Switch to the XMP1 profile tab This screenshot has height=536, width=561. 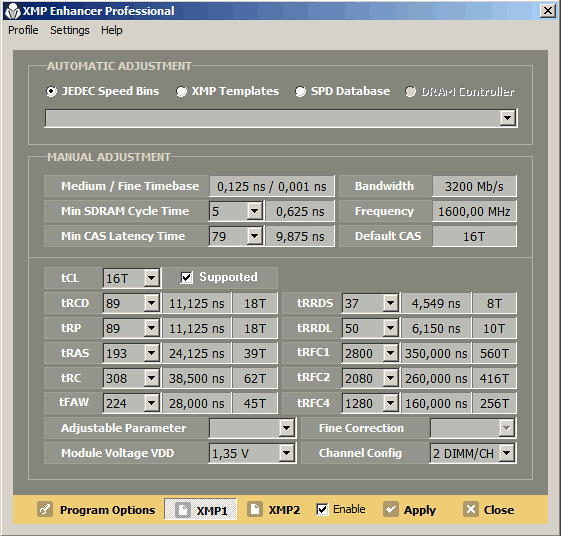point(201,510)
